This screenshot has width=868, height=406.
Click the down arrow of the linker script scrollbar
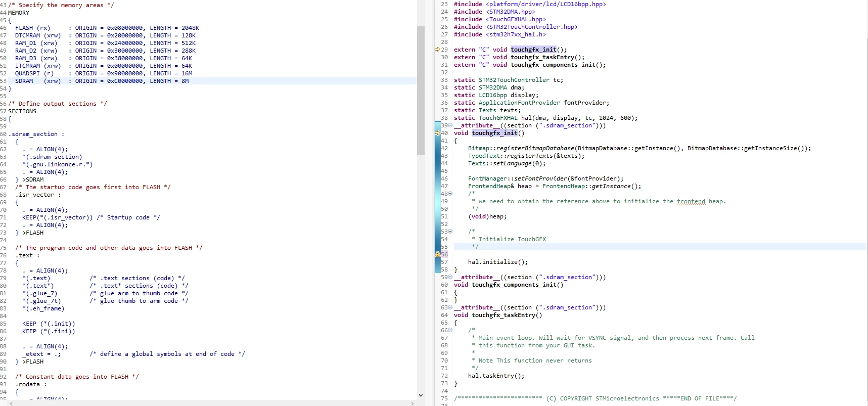pyautogui.click(x=421, y=395)
